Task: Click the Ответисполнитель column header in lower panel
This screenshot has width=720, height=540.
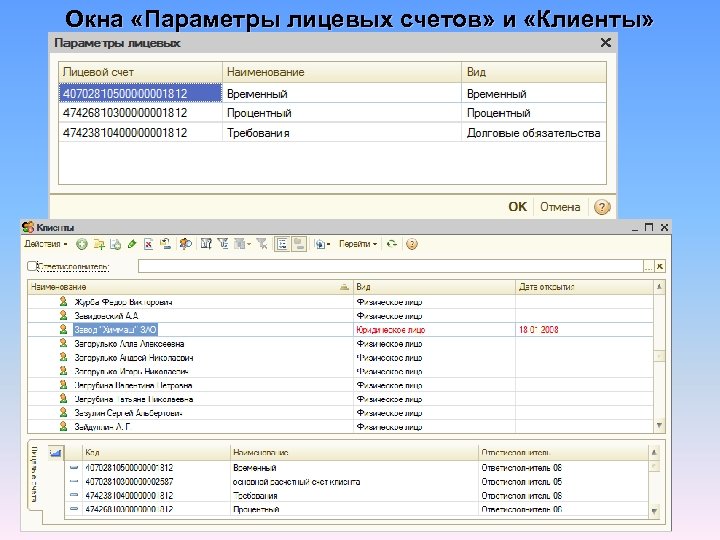Action: (563, 452)
